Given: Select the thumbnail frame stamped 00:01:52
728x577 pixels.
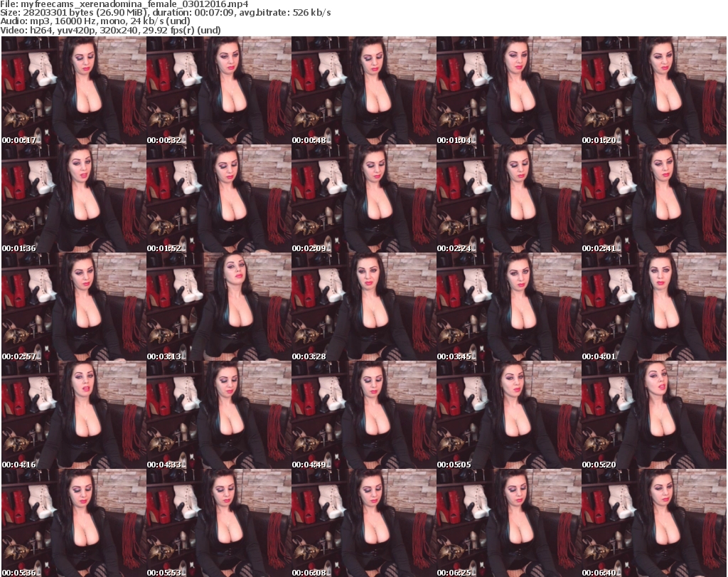Looking at the screenshot, I should coord(219,198).
